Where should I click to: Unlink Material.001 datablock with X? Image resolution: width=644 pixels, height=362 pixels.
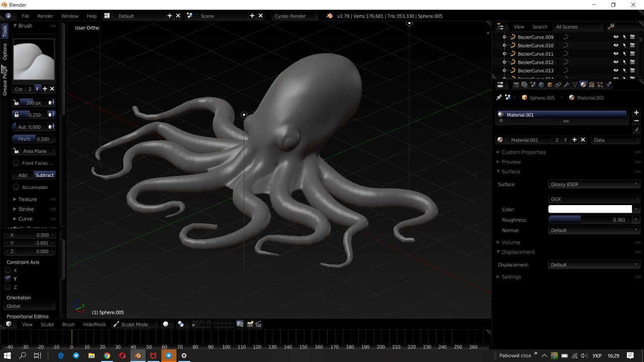click(x=583, y=140)
